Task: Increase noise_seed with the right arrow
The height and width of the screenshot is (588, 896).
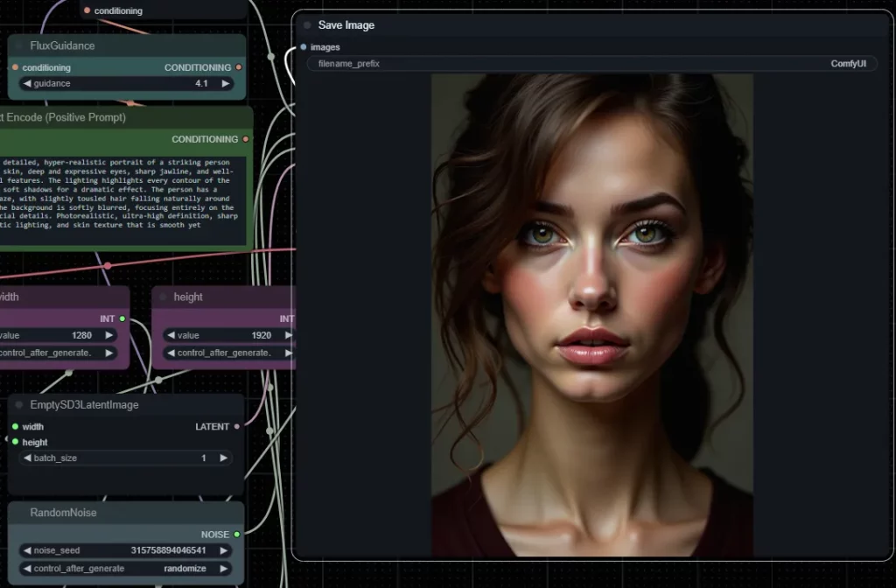Action: [x=225, y=550]
